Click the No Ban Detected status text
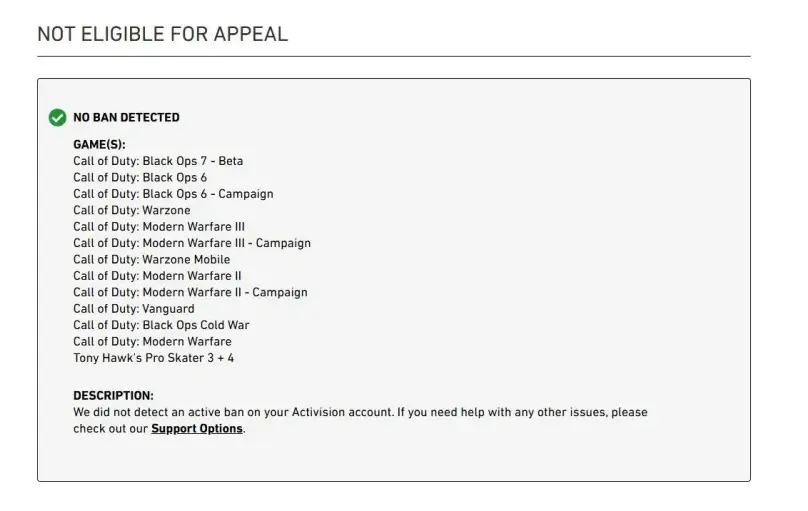The width and height of the screenshot is (808, 511). pyautogui.click(x=126, y=118)
